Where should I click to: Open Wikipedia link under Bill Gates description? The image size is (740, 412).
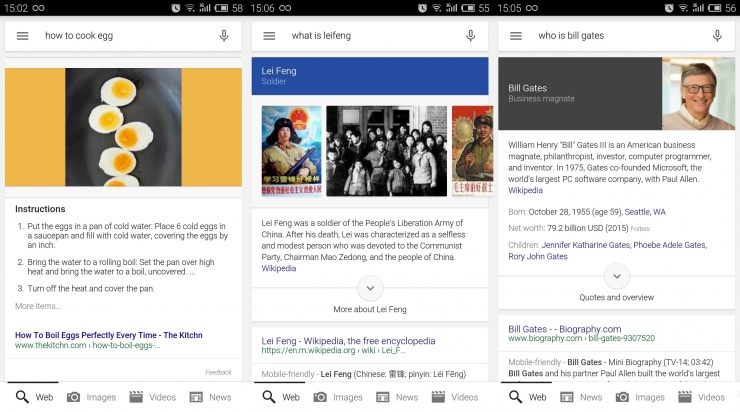[525, 190]
